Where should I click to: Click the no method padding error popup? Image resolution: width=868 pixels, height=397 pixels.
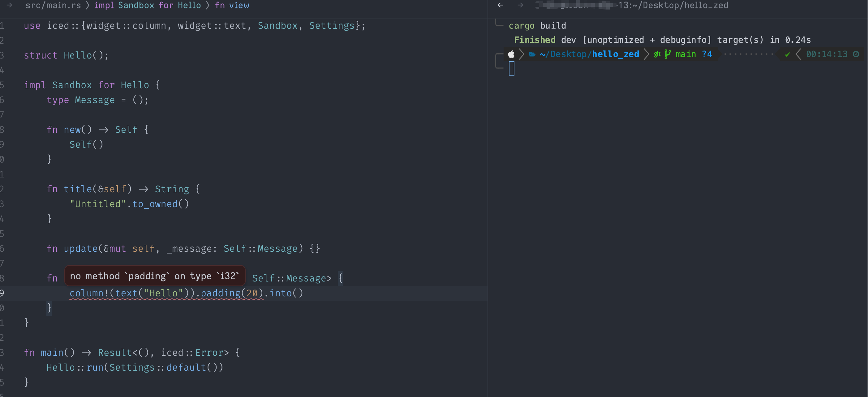[x=155, y=276]
